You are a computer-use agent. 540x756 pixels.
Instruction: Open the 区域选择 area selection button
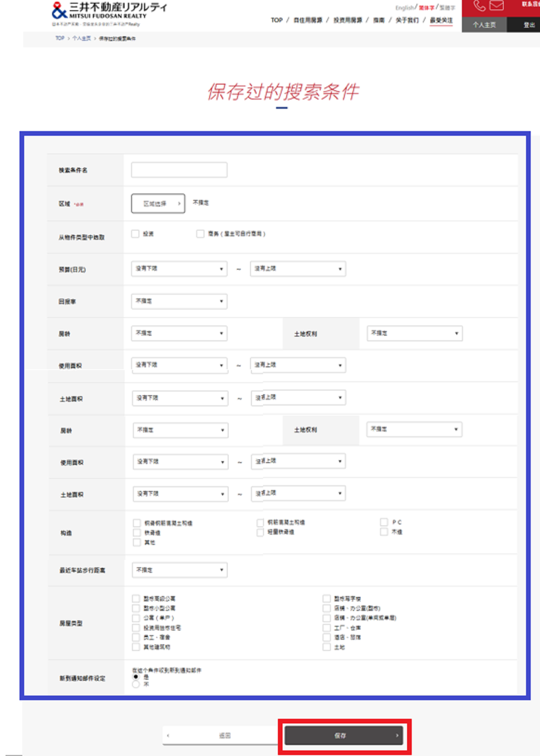[158, 204]
